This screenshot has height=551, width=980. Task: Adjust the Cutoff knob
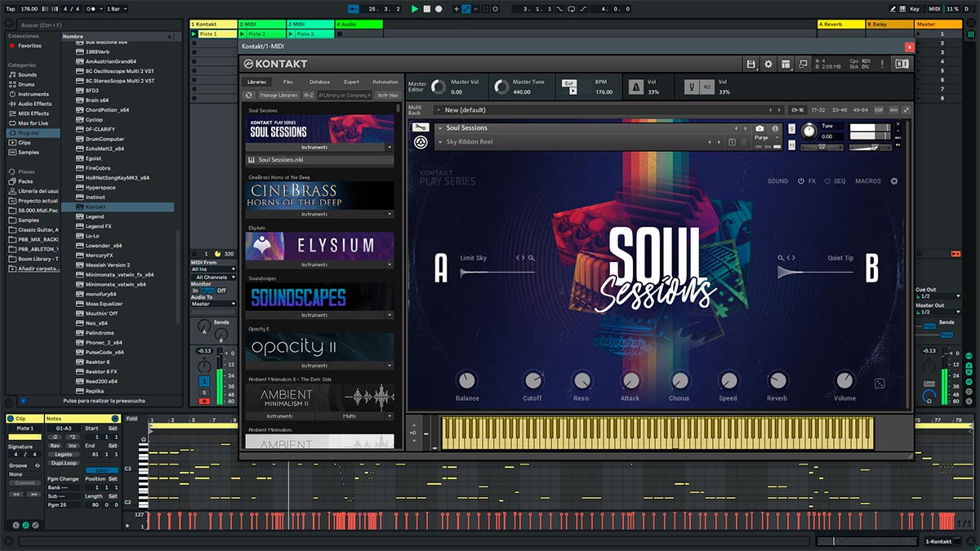coord(532,380)
